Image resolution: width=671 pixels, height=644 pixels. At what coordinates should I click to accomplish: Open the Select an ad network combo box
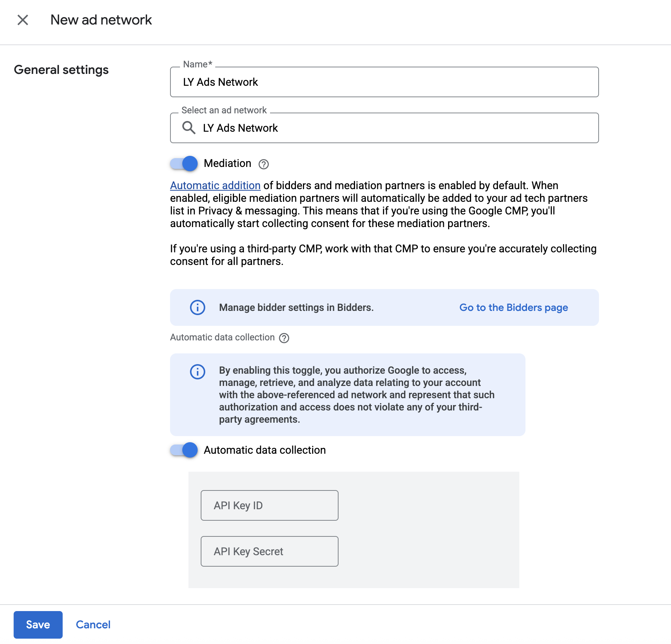385,128
